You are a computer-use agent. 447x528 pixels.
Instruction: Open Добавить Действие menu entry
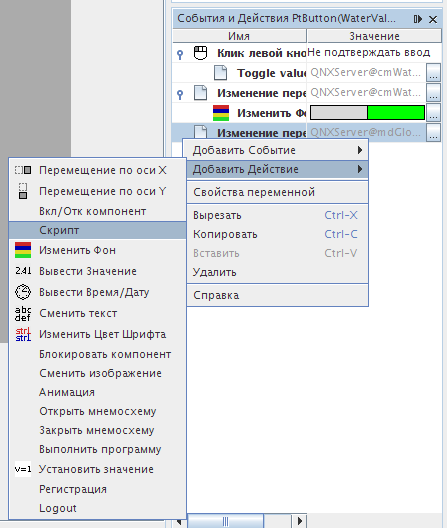[x=278, y=169]
